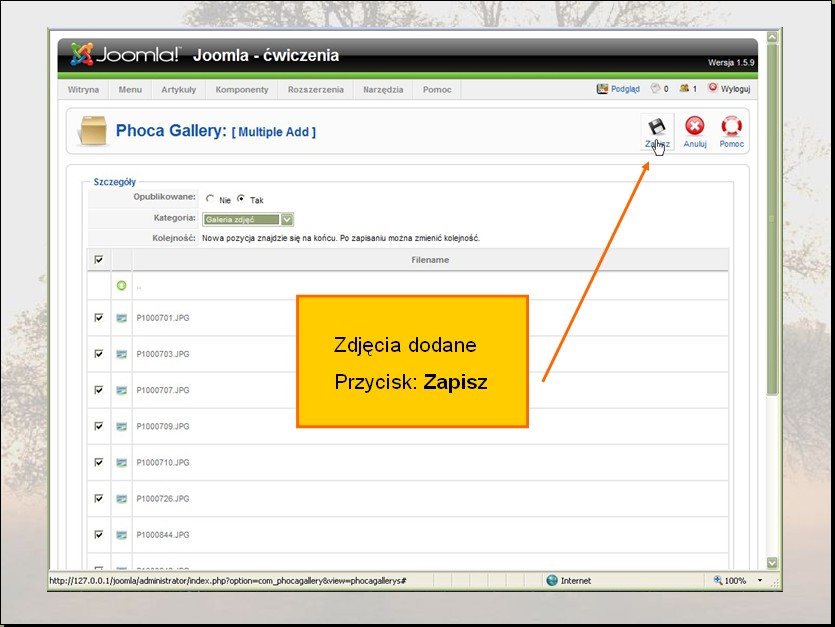Click the Filename column header
835x627 pixels.
pos(430,260)
